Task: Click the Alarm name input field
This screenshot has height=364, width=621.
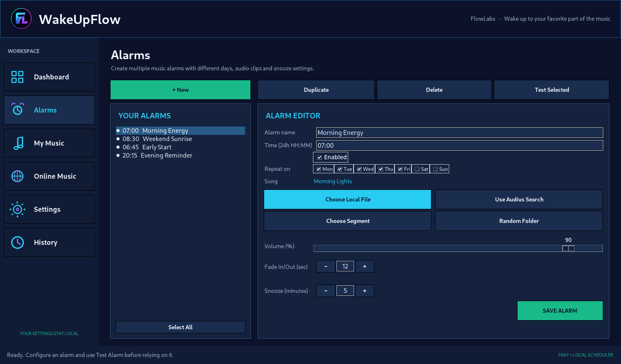Action: coord(460,132)
